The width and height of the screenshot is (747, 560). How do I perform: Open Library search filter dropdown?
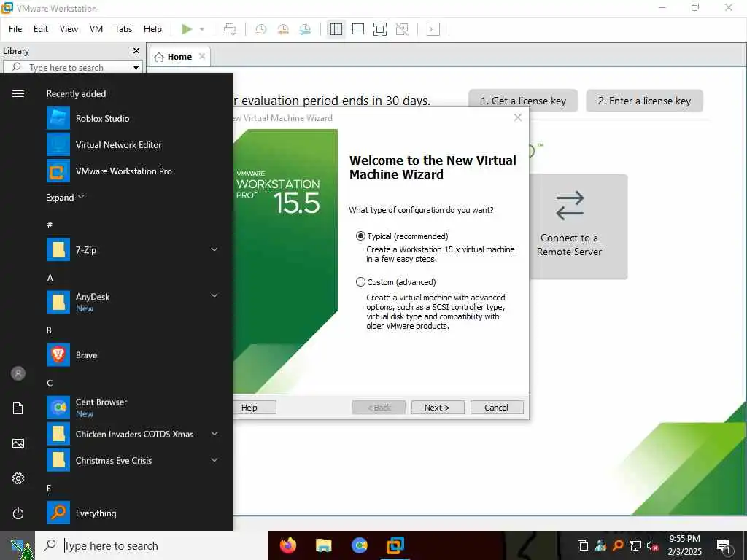tap(136, 68)
